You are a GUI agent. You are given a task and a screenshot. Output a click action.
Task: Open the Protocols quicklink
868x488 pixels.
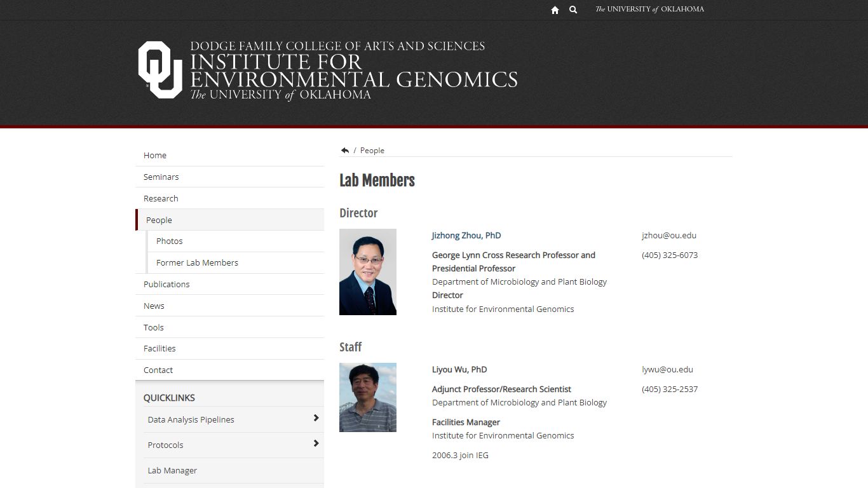pyautogui.click(x=165, y=445)
